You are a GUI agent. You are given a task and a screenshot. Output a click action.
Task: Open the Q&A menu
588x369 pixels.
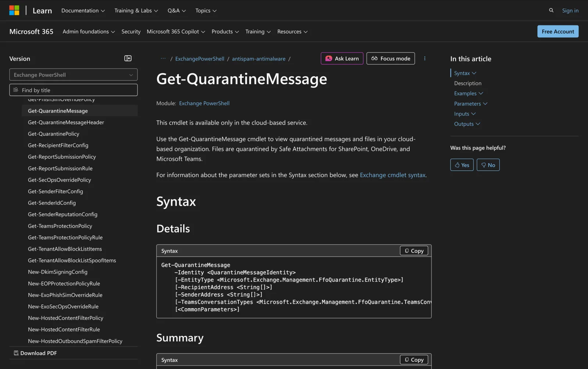pos(177,11)
